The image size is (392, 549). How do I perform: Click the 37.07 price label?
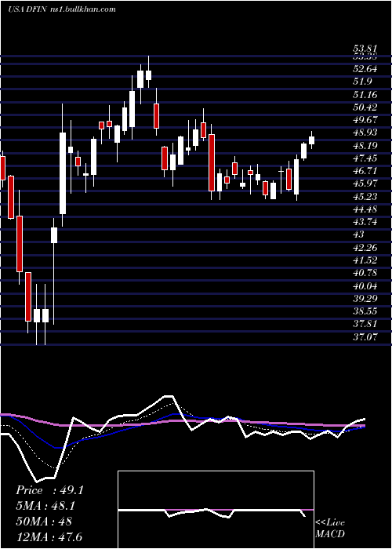click(365, 337)
